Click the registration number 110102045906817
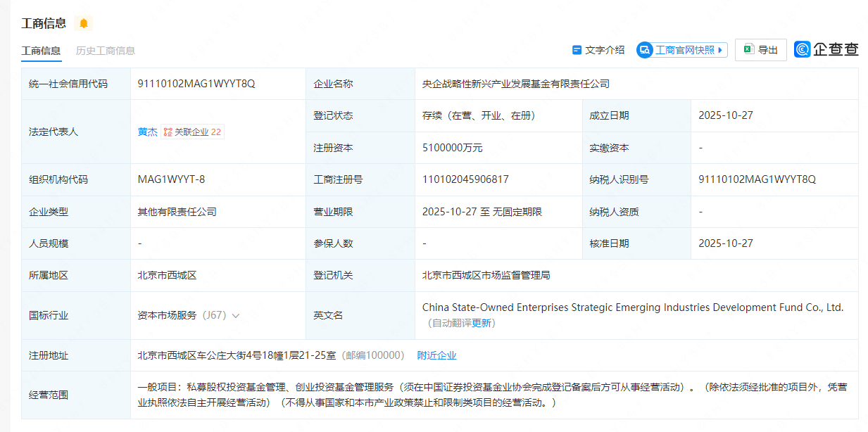Viewport: 868px width, 432px height. [465, 179]
